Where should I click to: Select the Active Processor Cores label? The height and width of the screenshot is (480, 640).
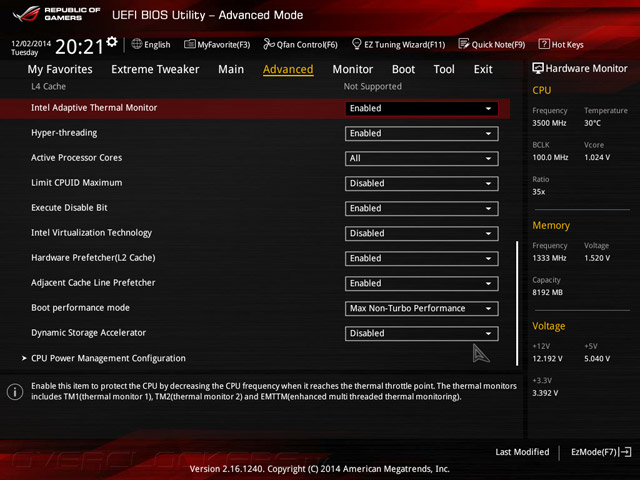(x=76, y=158)
